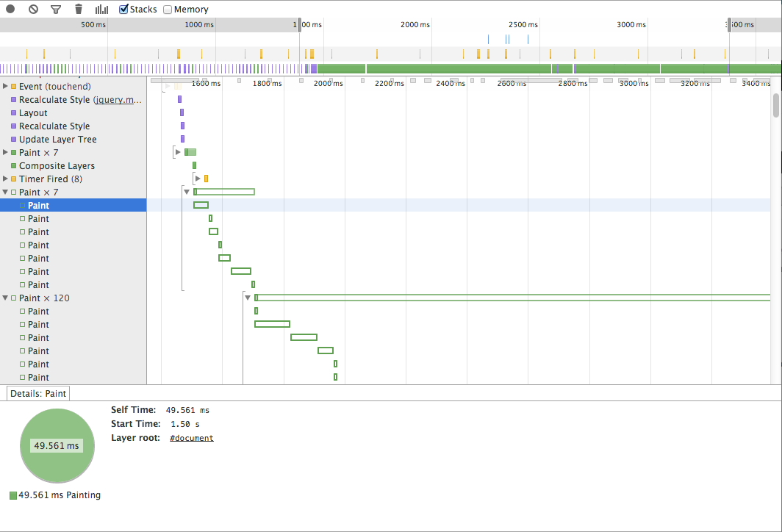Expand the Timer Fired (8) row
Screen dimensions: 782x532
6,179
